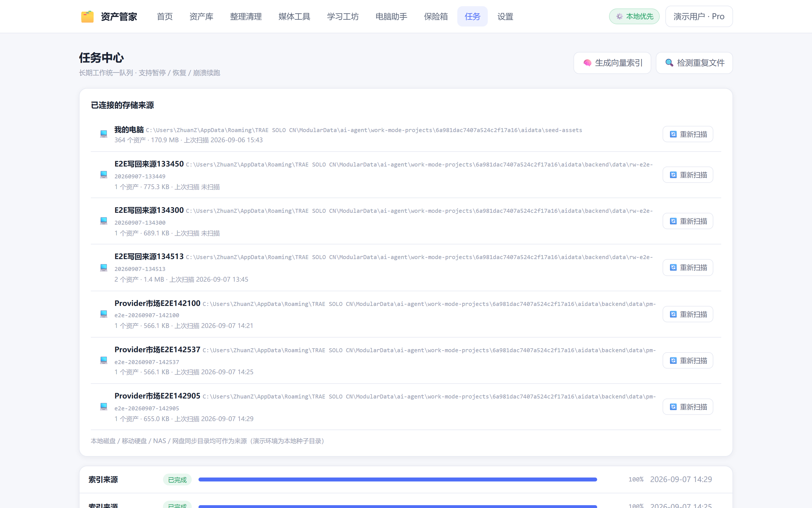Click the magnifier icon on 检测重复文件
The width and height of the screenshot is (812, 508).
669,63
